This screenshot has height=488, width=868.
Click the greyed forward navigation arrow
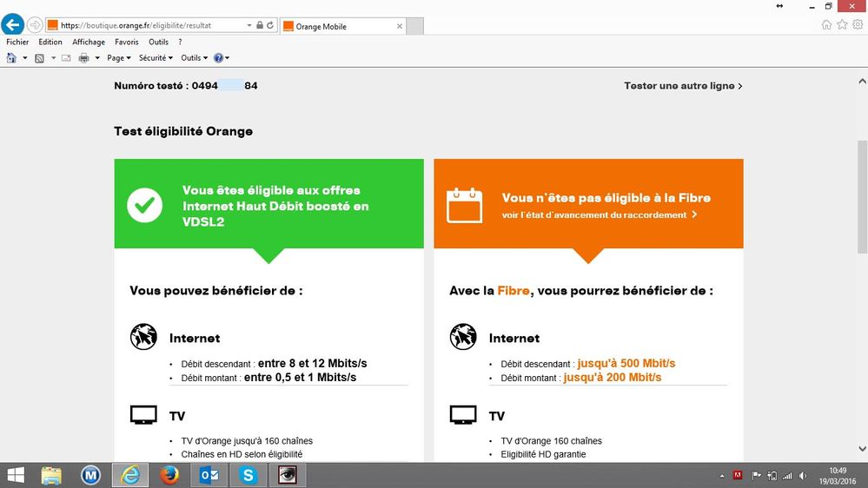[x=35, y=25]
